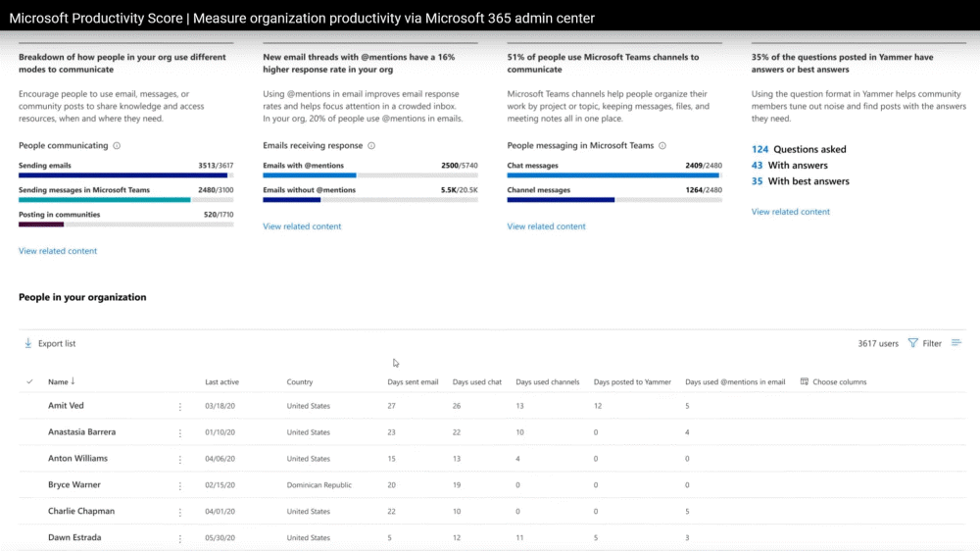This screenshot has height=551, width=980.
Task: Open View related content under Yammer questions
Action: coord(790,212)
